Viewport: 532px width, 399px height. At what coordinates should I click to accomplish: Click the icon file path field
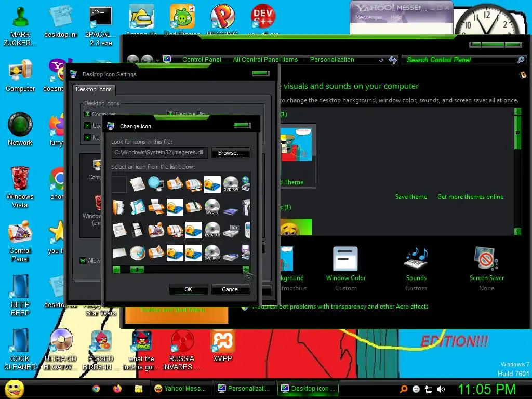tap(159, 153)
